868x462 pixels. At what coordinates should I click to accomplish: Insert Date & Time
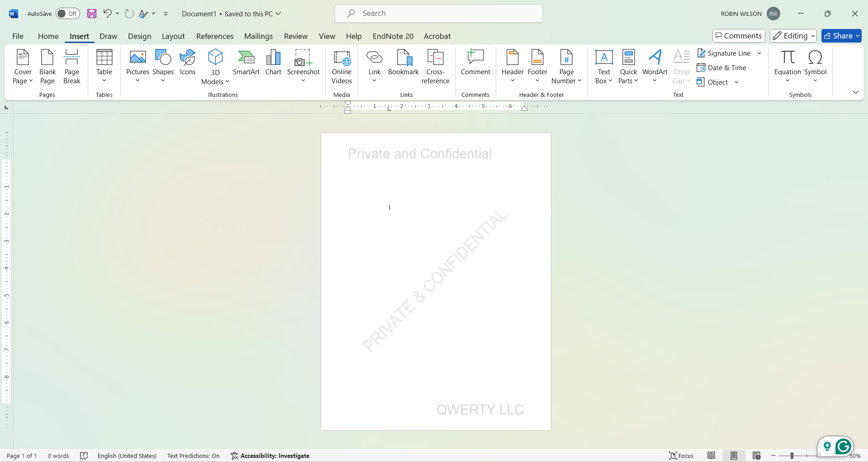point(722,67)
